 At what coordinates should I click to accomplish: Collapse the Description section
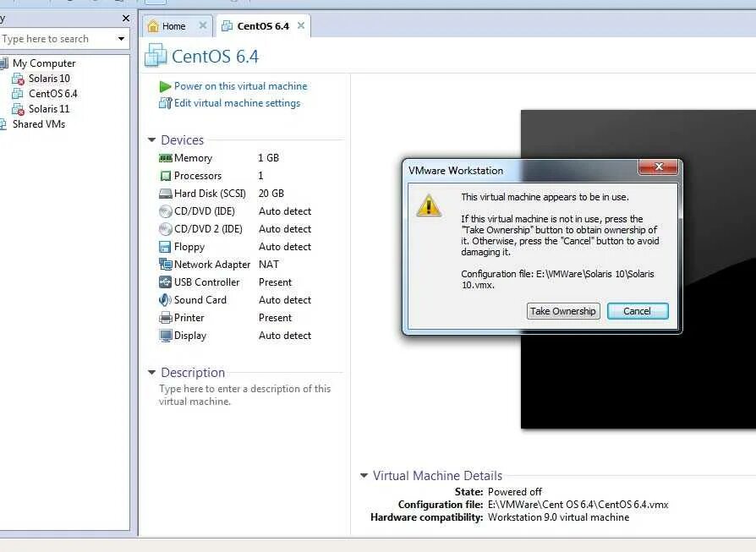(151, 372)
